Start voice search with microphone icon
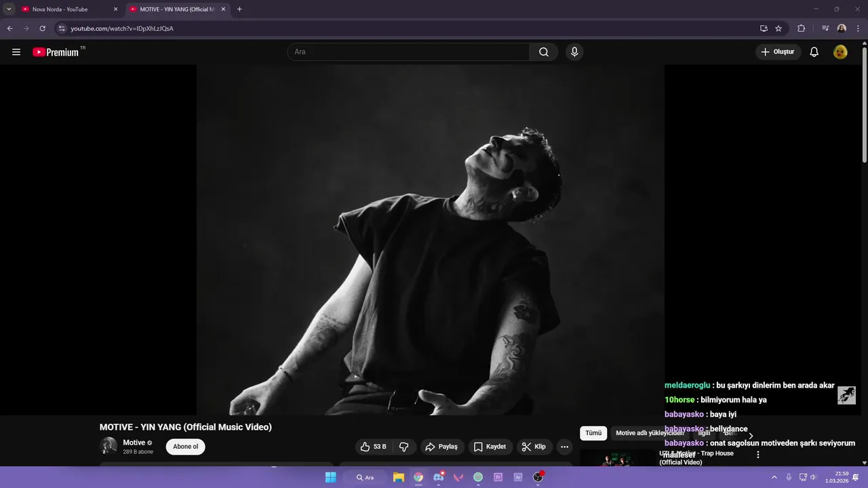 [x=574, y=52]
